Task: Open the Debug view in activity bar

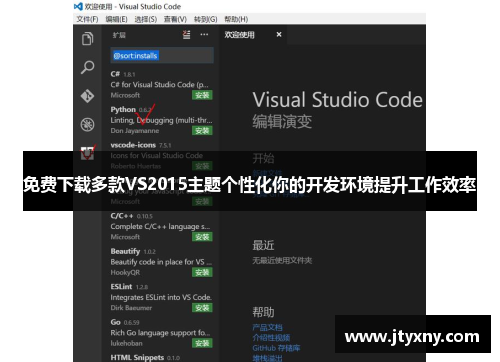Action: [87, 125]
